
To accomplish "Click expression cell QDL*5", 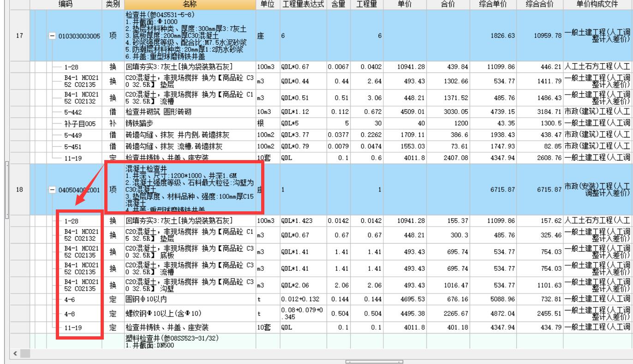I will pos(302,123).
